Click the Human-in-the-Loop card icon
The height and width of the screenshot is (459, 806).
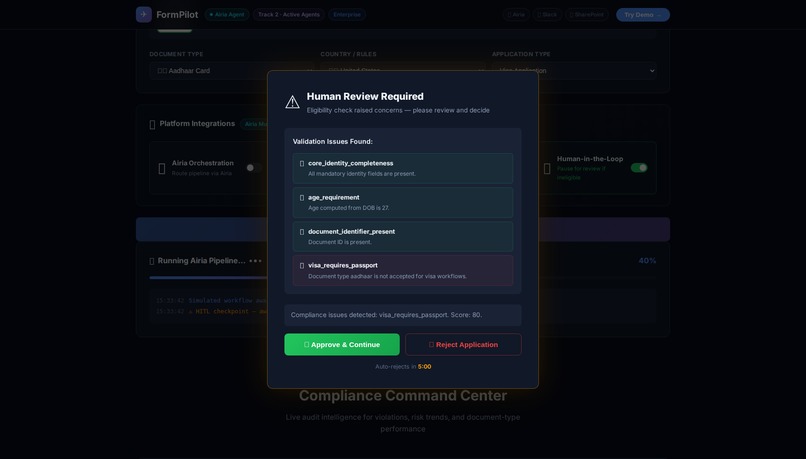[x=547, y=169]
